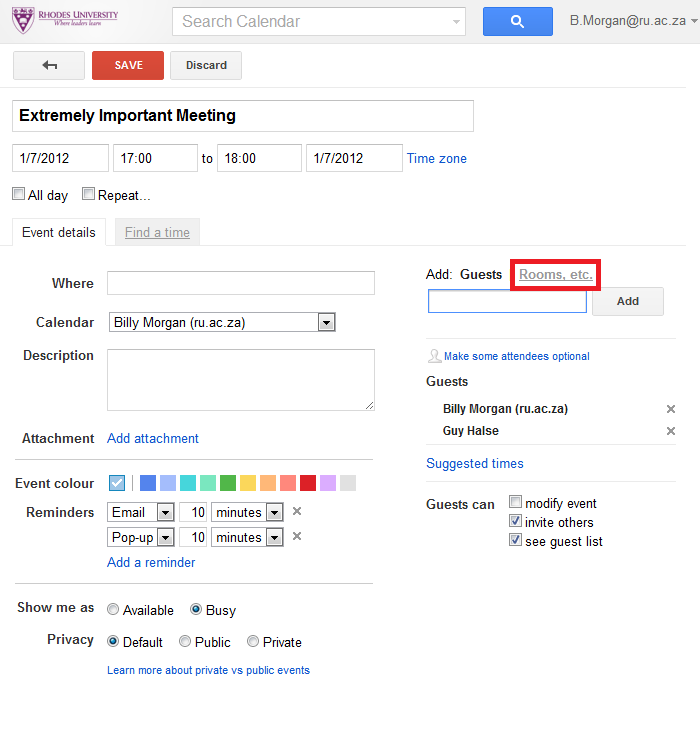Choose the red event colour swatch

point(308,483)
